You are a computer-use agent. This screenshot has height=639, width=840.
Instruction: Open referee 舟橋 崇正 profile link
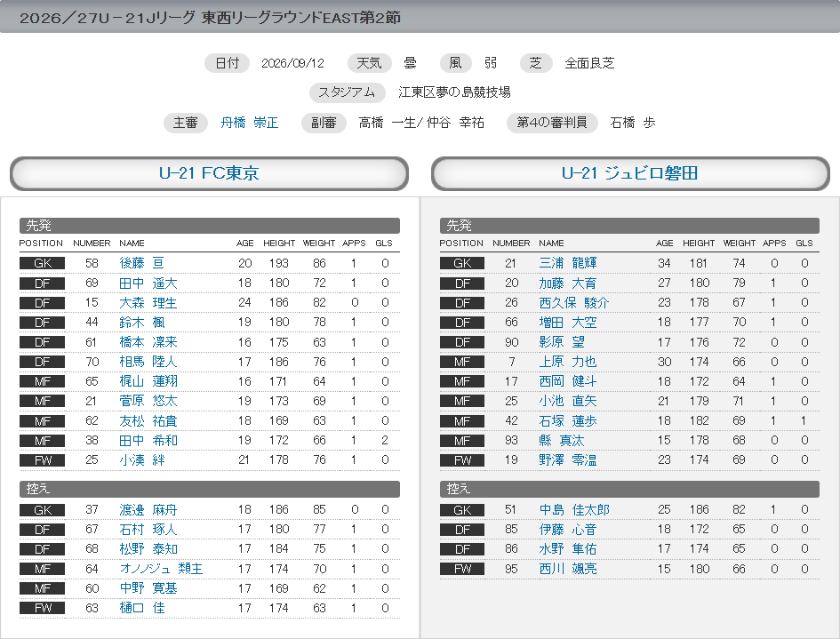click(x=249, y=123)
